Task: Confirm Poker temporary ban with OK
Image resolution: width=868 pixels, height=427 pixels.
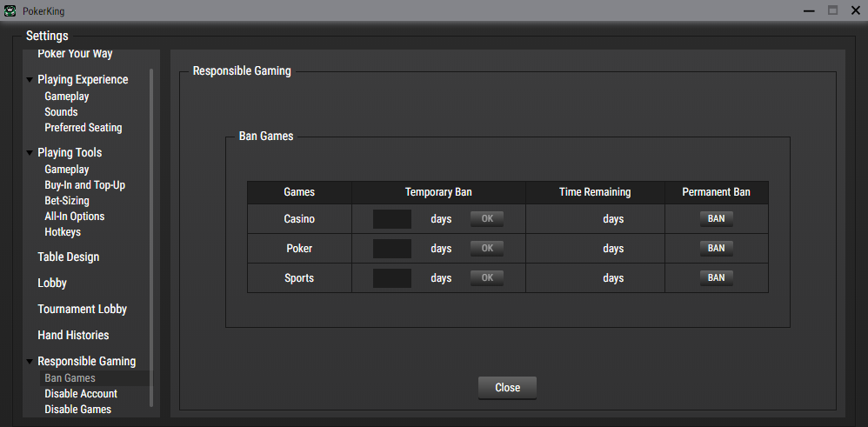Action: click(487, 248)
